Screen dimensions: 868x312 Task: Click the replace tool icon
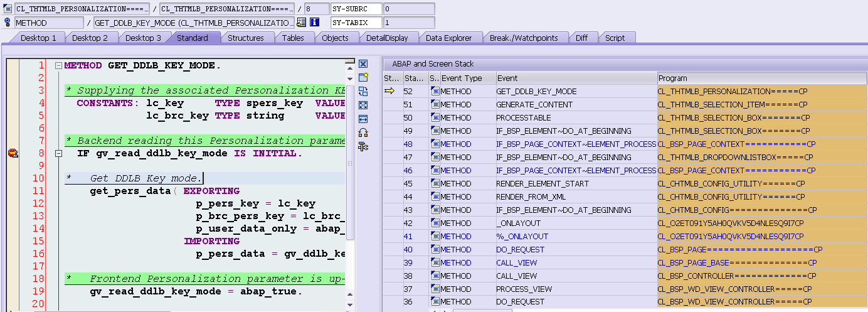pos(363,91)
